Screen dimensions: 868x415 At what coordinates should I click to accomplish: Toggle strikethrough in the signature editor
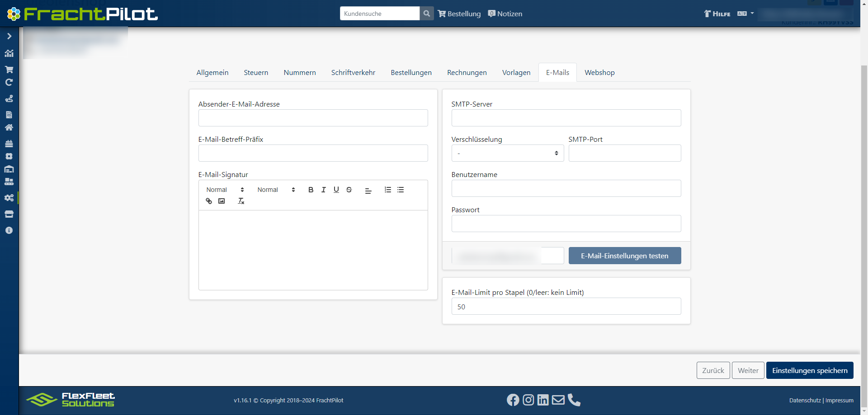(349, 190)
